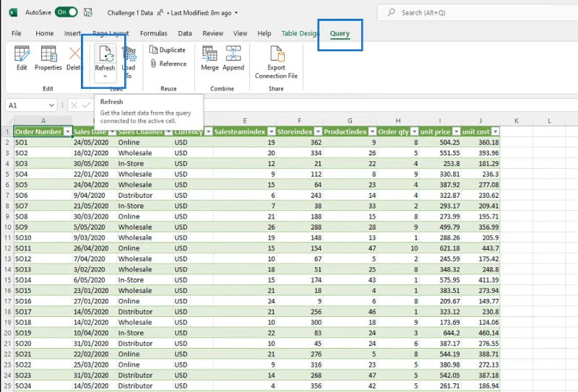Click in the Search box

coord(479,12)
